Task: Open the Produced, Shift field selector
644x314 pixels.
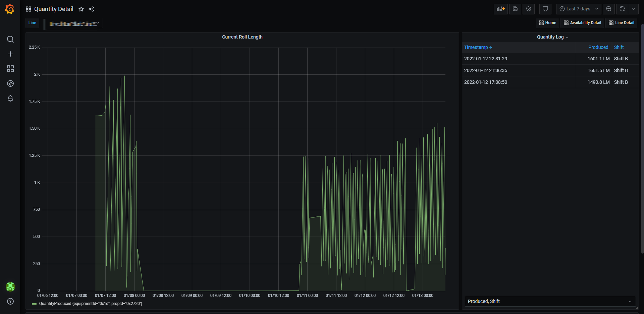Action: coord(550,301)
